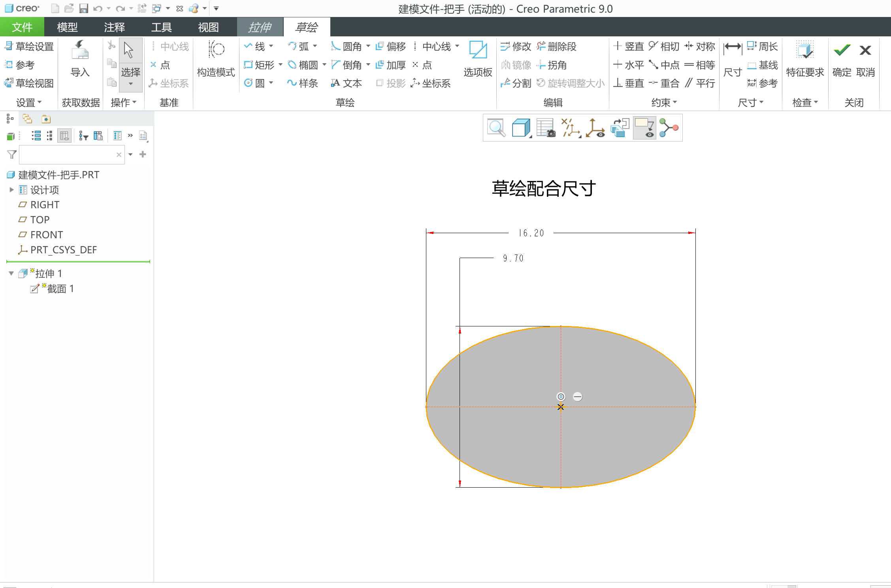
Task: Toggle 构造模式 construction mode
Action: [216, 59]
